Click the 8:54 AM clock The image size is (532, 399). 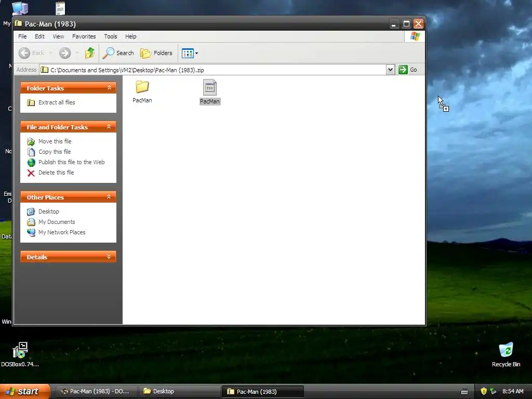(x=513, y=391)
